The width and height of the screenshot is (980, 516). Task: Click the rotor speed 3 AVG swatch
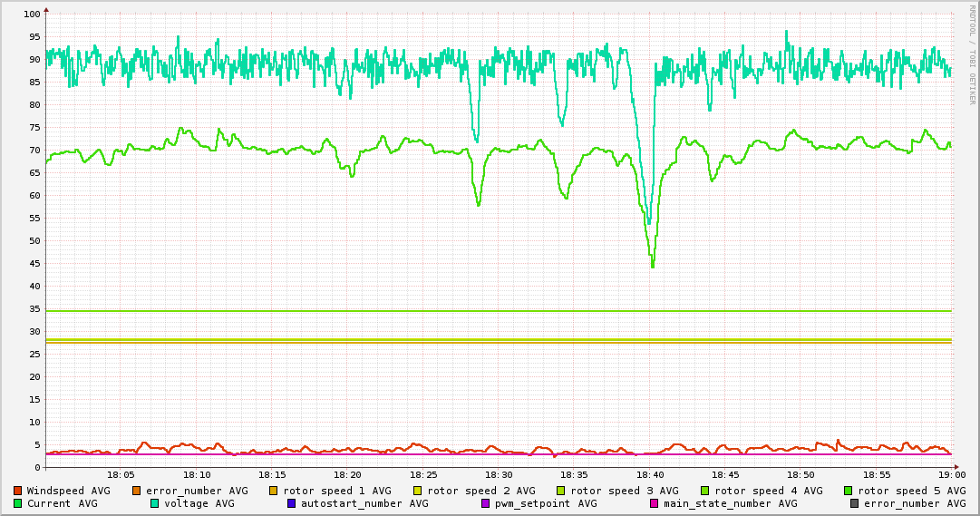tap(560, 491)
